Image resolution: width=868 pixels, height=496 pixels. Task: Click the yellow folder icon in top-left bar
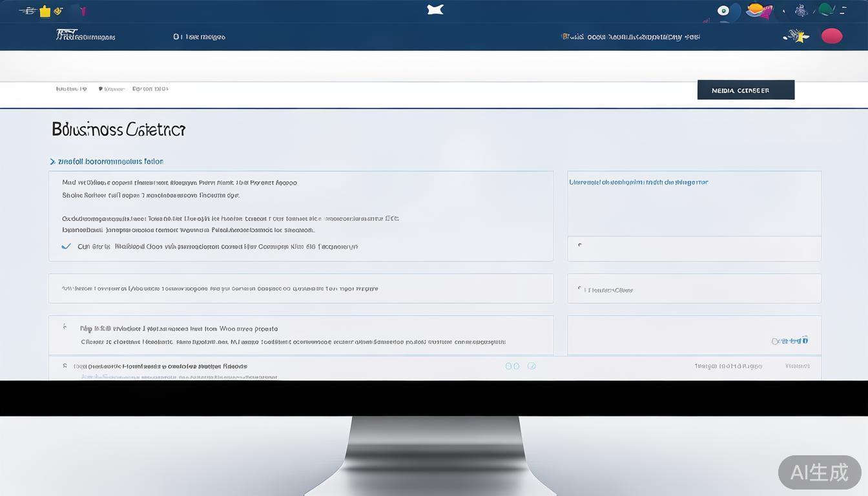(45, 11)
